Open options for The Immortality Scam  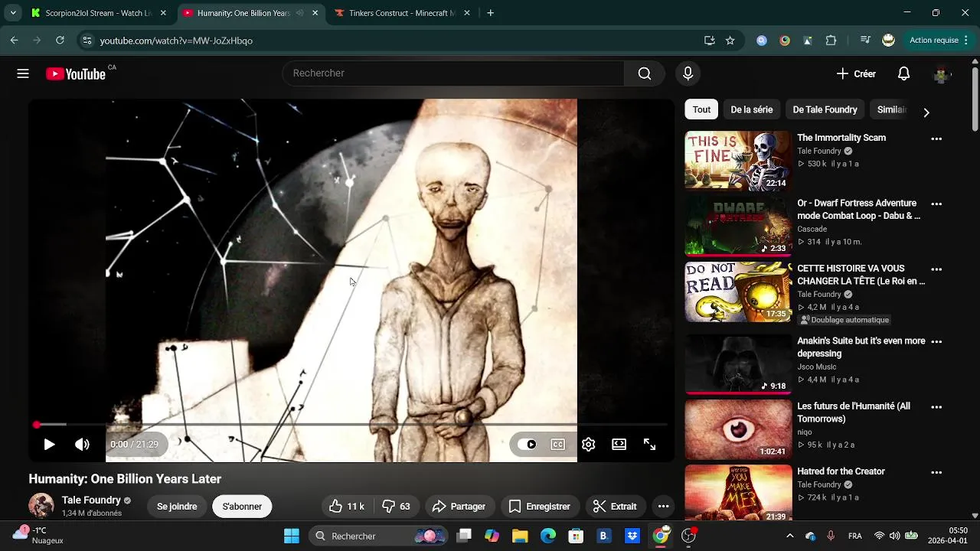tap(936, 139)
